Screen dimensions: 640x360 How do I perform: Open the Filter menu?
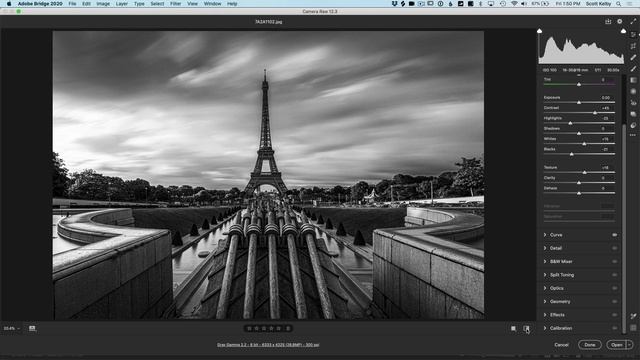176,4
